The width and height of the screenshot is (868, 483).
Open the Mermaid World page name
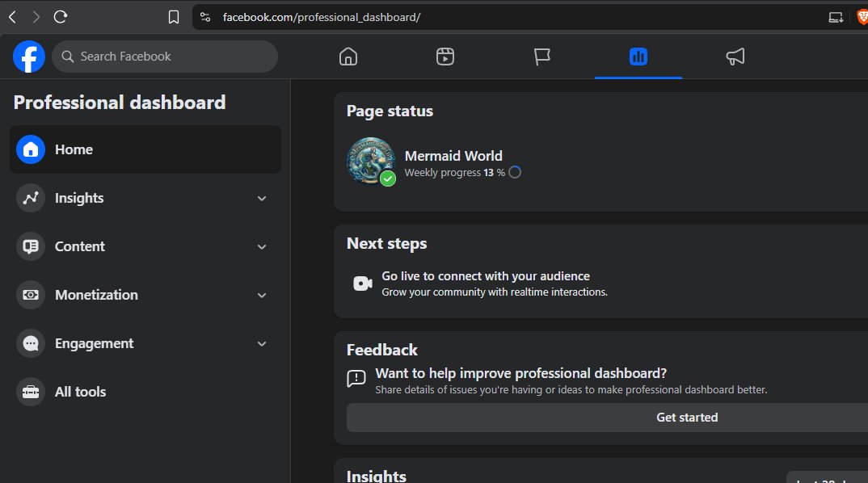coord(453,155)
